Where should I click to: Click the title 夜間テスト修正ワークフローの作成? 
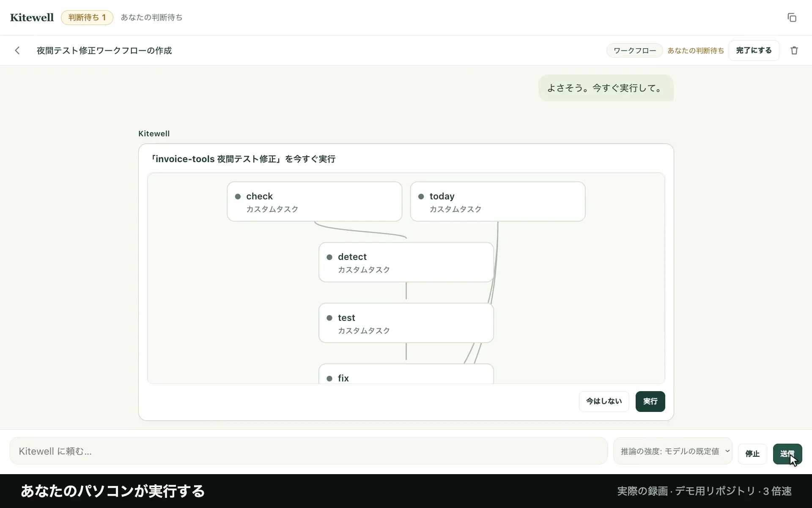(x=104, y=50)
